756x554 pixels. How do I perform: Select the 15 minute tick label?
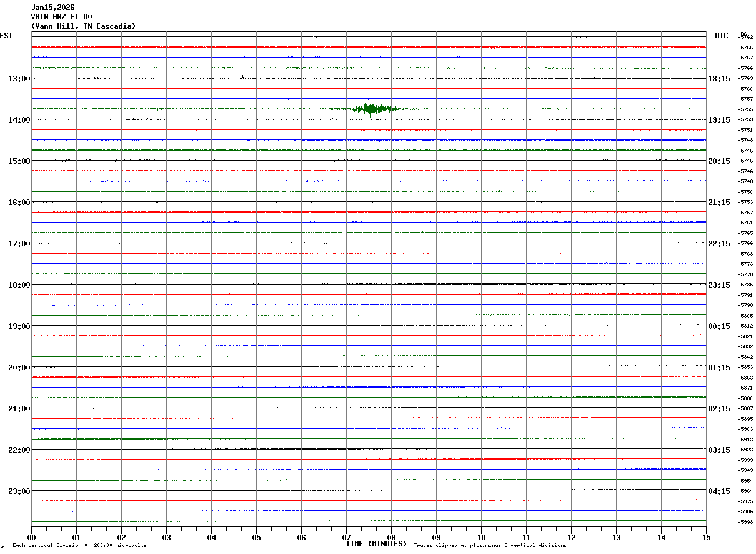(706, 537)
